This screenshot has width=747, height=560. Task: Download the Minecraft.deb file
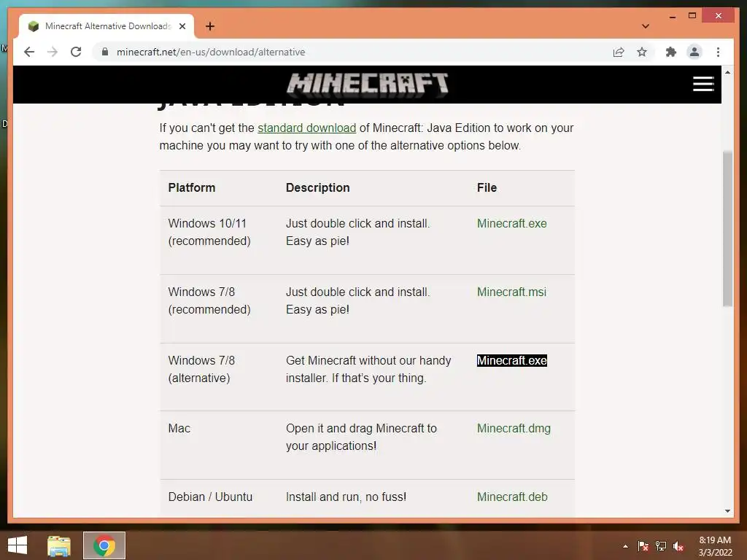click(x=512, y=497)
